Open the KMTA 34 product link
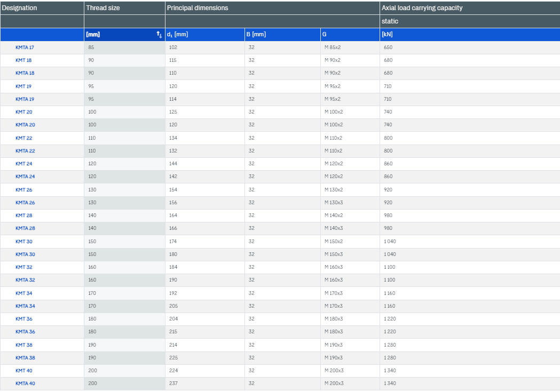The image size is (560, 392). point(25,306)
